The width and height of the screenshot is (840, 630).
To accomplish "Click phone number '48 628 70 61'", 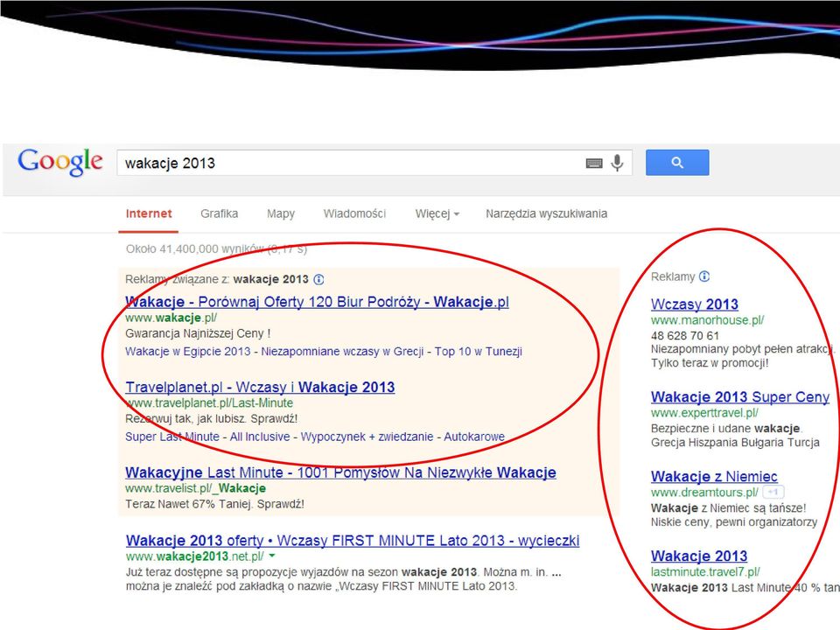I will coord(684,336).
